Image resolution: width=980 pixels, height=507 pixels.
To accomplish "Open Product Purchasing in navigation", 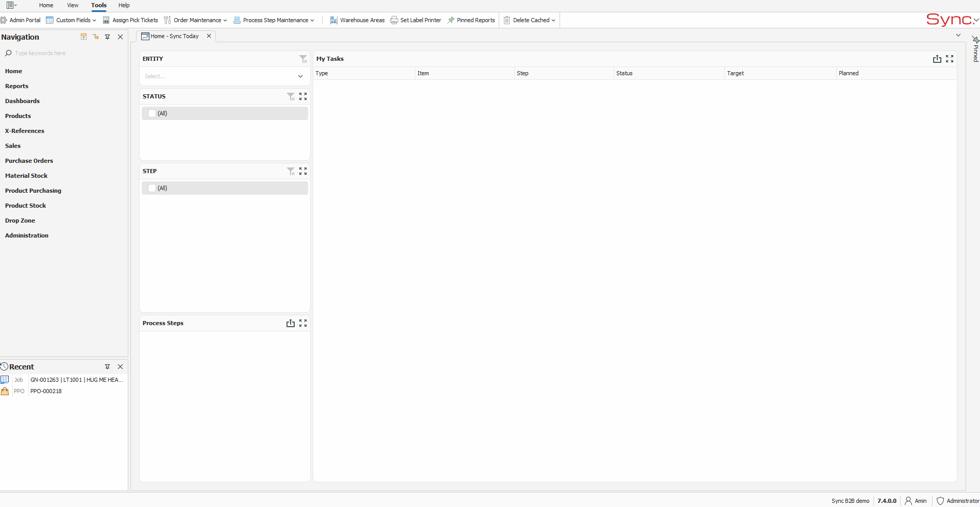I will [x=33, y=191].
